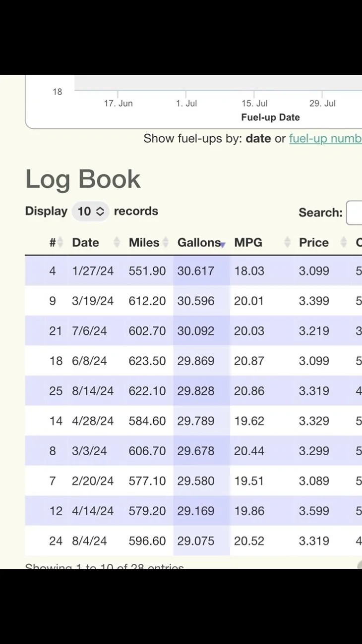Click sort arrows next to Miles header

(x=166, y=243)
